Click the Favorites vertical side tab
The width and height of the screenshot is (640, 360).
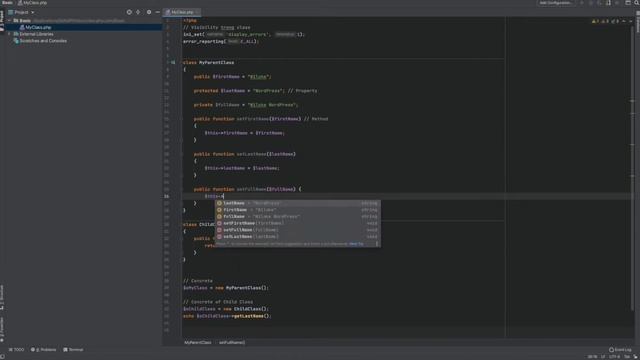2,329
